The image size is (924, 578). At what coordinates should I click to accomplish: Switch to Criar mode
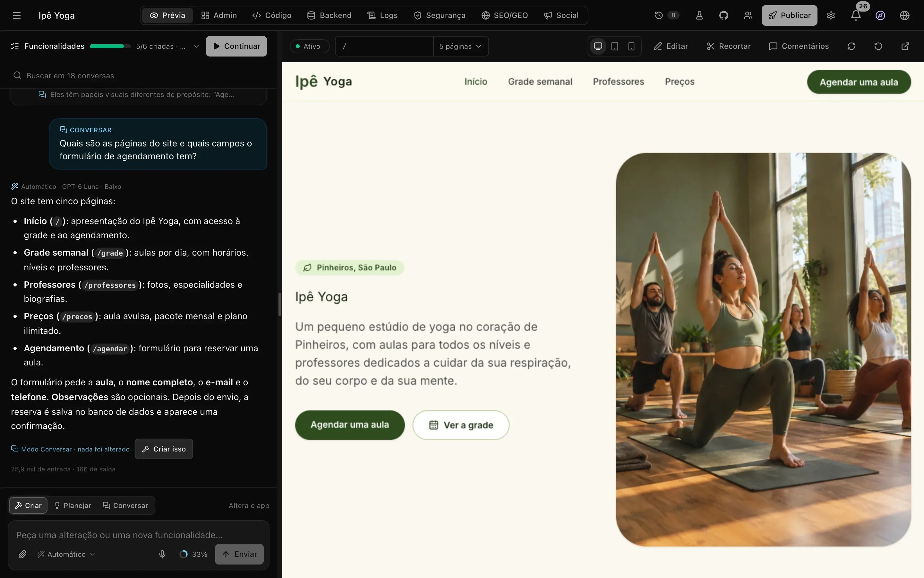[x=28, y=505]
